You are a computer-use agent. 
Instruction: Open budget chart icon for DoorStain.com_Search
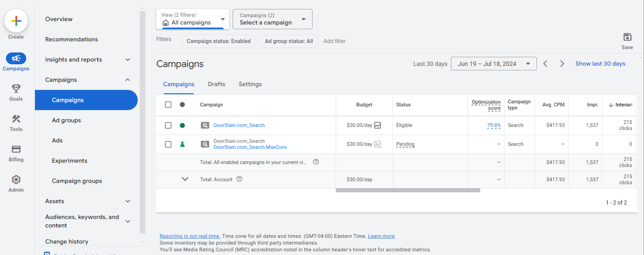click(378, 125)
